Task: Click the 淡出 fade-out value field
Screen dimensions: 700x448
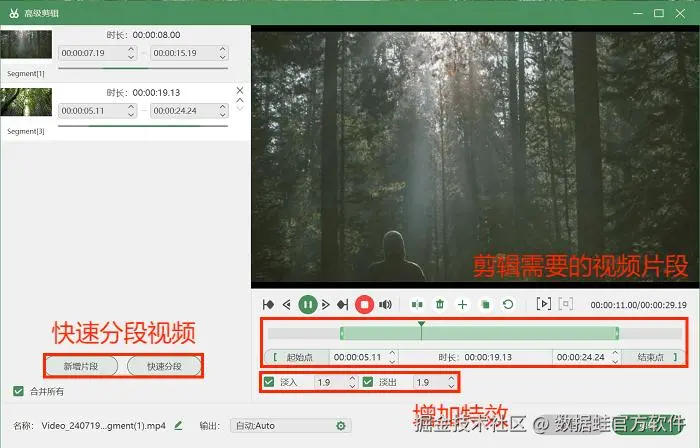Action: (435, 382)
